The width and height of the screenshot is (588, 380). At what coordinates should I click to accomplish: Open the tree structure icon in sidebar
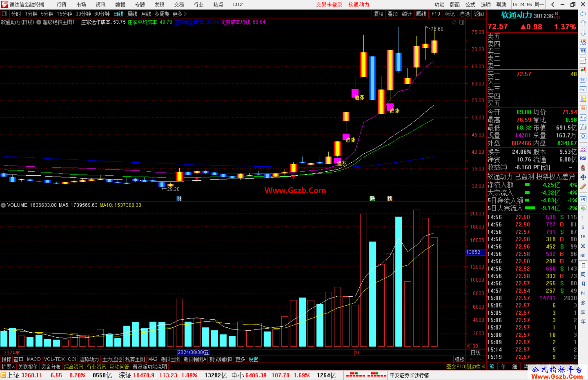583,99
